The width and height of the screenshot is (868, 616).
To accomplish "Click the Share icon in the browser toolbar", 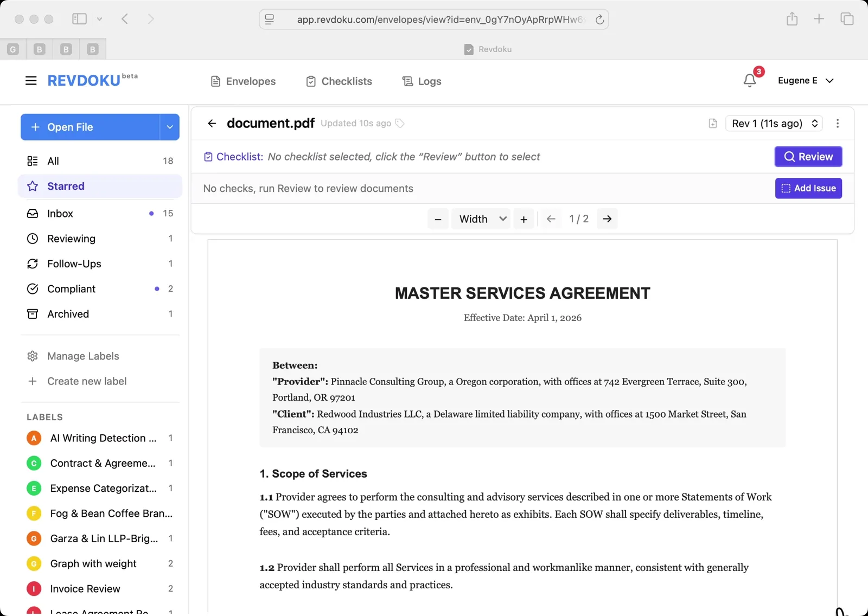I will click(x=792, y=18).
